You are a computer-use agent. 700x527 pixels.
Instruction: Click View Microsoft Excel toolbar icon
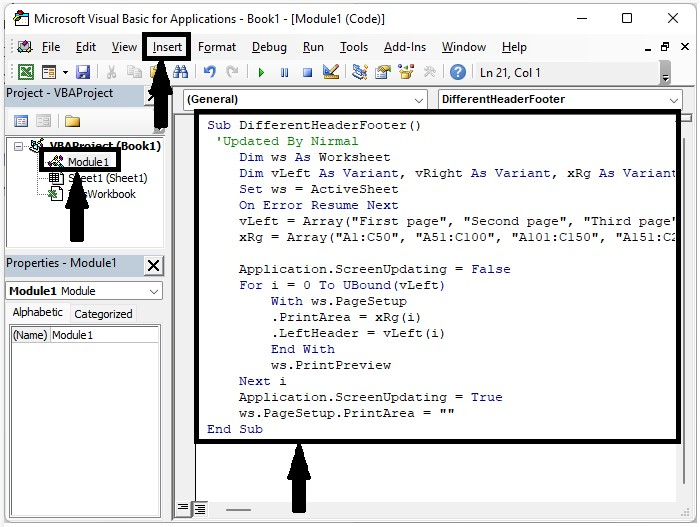point(25,72)
